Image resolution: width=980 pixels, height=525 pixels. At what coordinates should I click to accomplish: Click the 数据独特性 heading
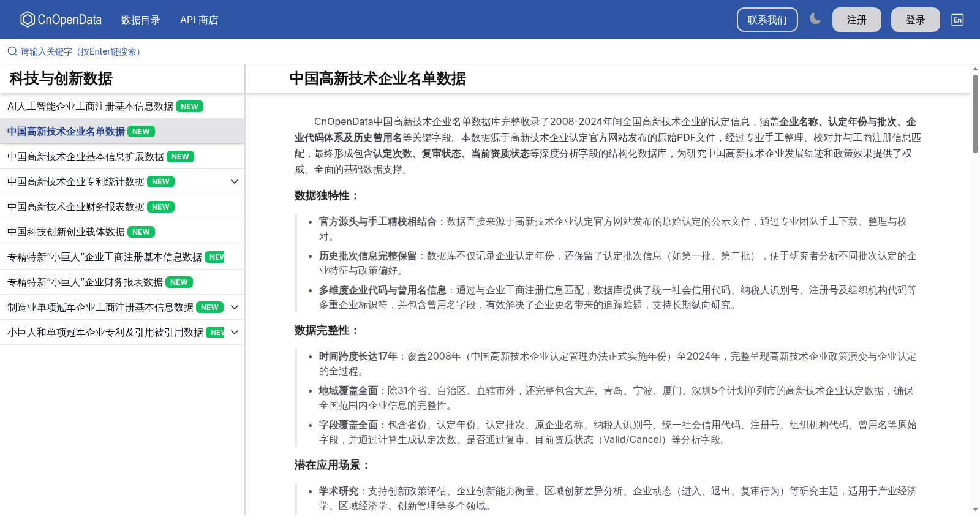click(x=326, y=195)
